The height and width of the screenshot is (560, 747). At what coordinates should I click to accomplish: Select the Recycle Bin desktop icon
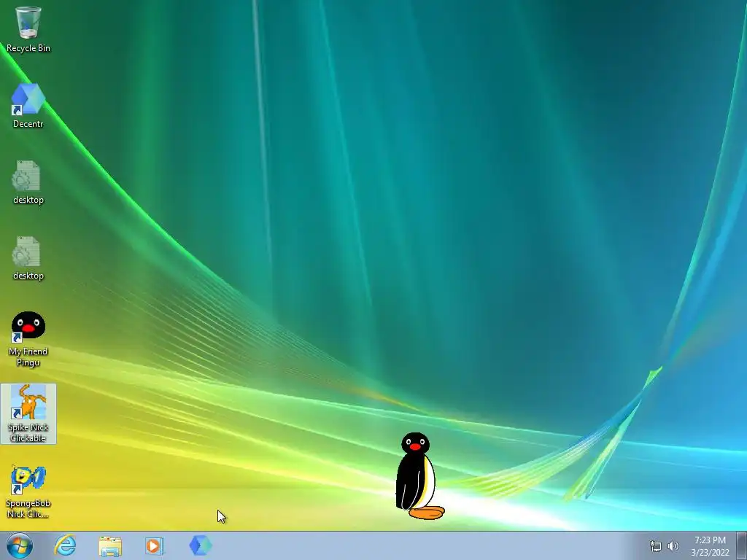(x=28, y=29)
